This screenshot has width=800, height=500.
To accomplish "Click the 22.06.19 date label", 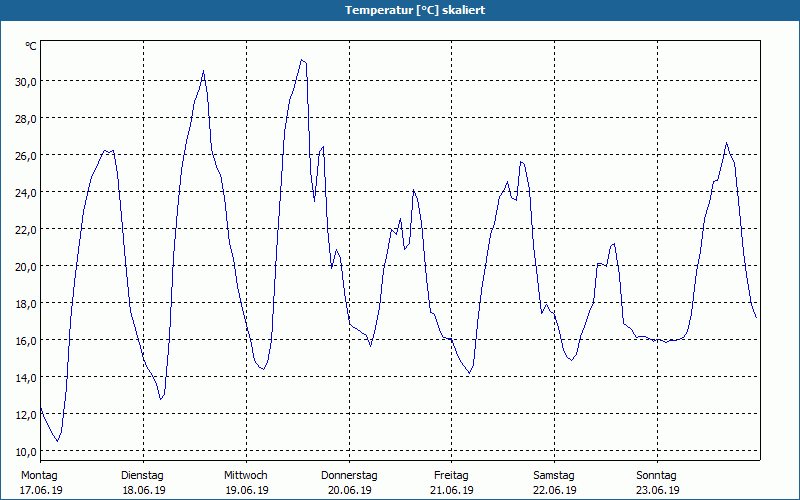I will (555, 490).
